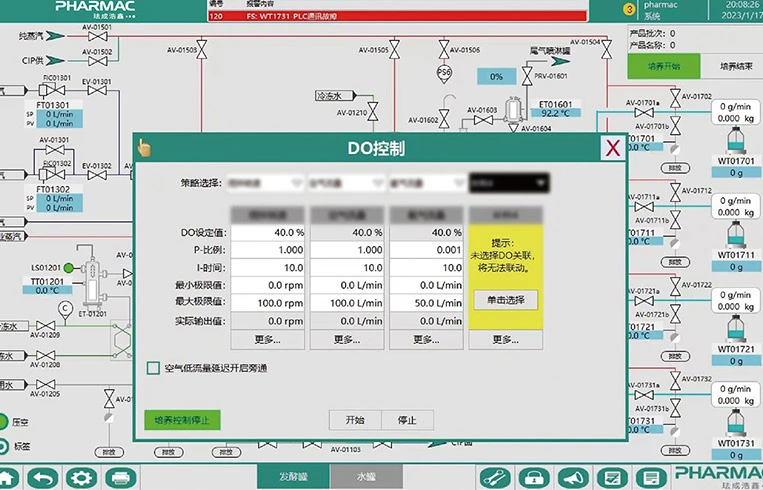The image size is (763, 490).
Task: Select chilled water valve AV-01210
Action: pos(373,112)
